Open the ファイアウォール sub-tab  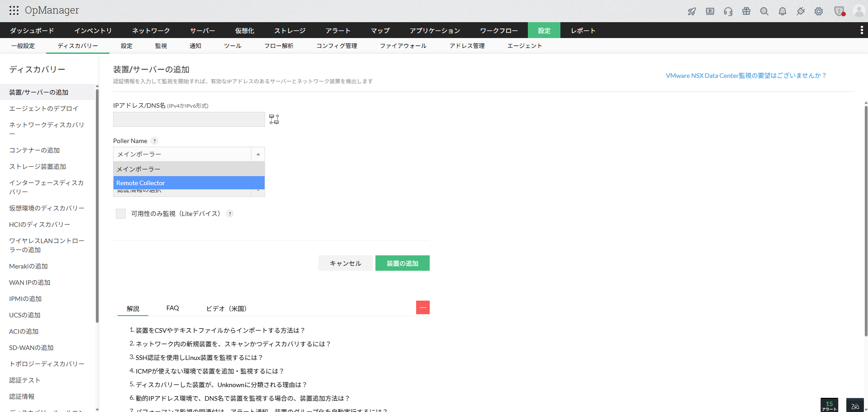click(403, 46)
